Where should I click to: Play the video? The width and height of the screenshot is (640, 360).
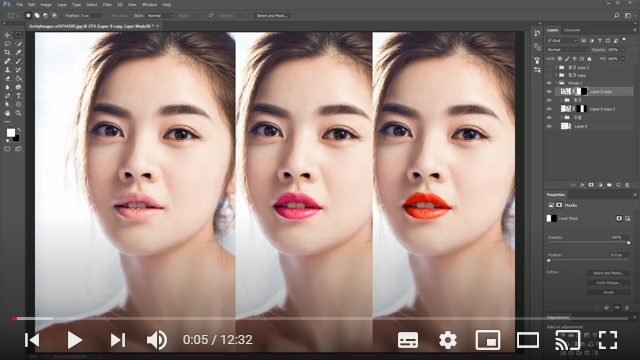click(x=74, y=340)
